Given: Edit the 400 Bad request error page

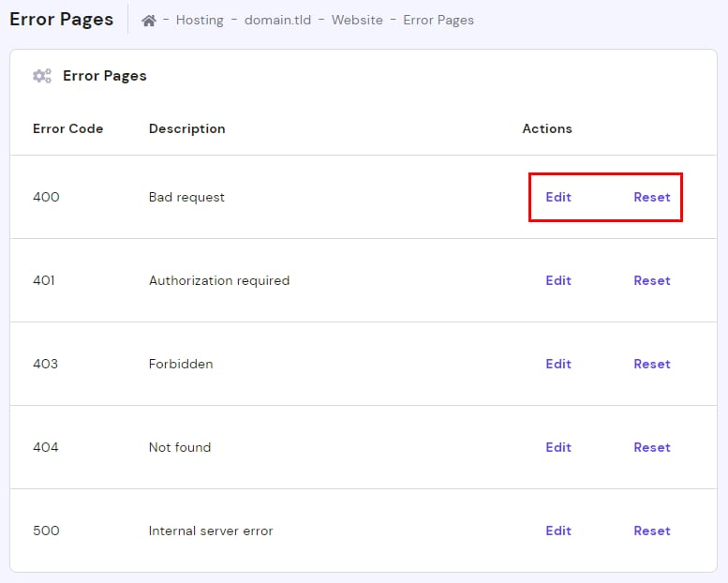Looking at the screenshot, I should [x=558, y=197].
